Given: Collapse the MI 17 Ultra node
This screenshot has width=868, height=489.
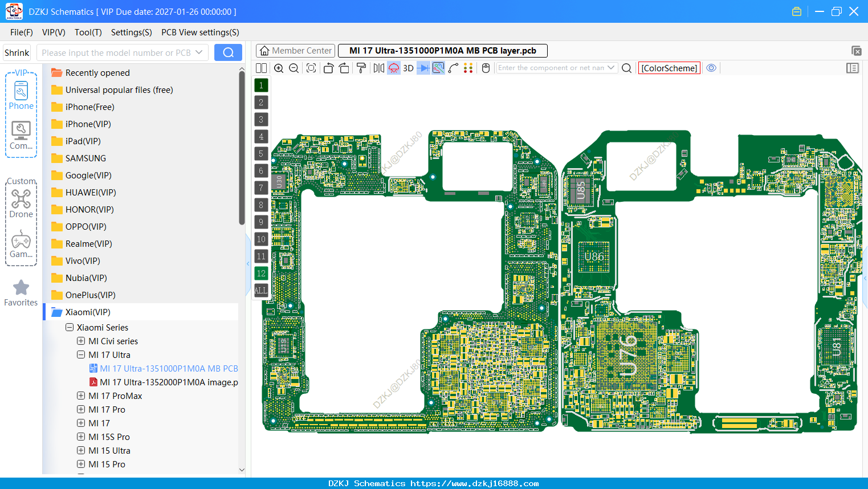Looking at the screenshot, I should pyautogui.click(x=81, y=354).
